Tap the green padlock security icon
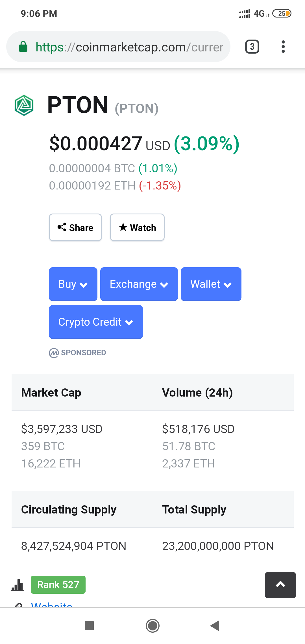Image resolution: width=305 pixels, height=644 pixels. click(23, 47)
